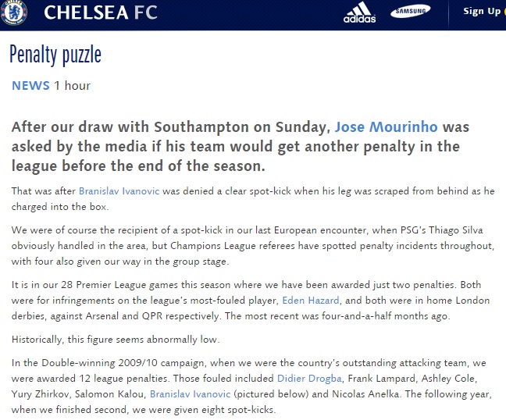Click Sign Up in the header
The width and height of the screenshot is (506, 420).
[482, 11]
